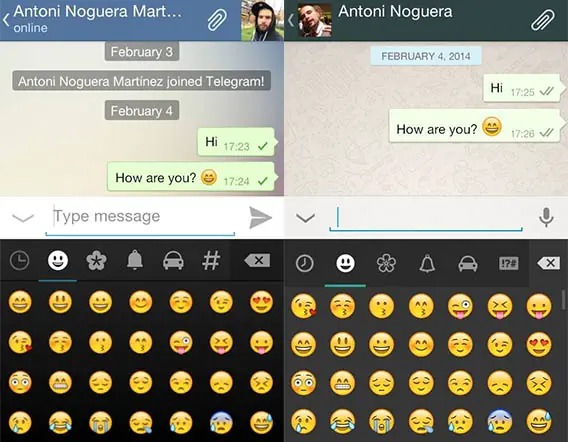Switch to bell objects tab in WhatsApp

click(x=427, y=263)
